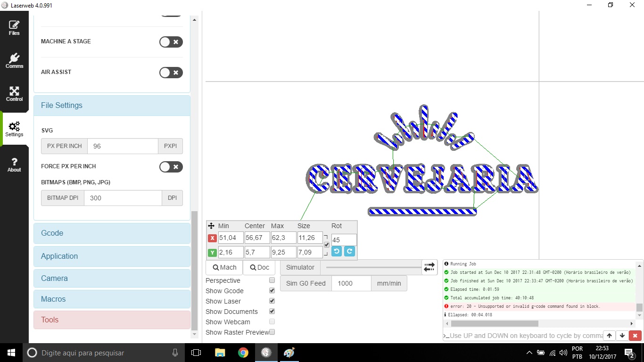This screenshot has height=362, width=644.
Task: Click the X Max value field
Action: point(283,238)
